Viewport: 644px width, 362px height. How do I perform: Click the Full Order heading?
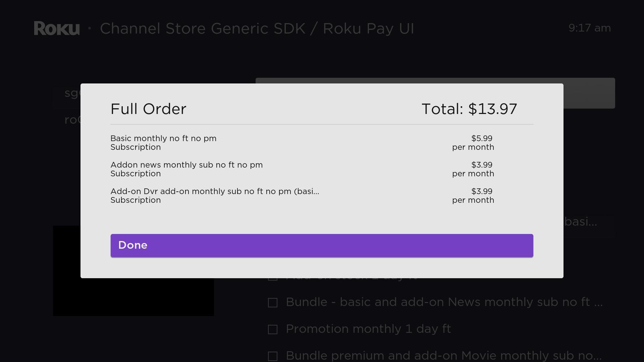[x=148, y=109]
